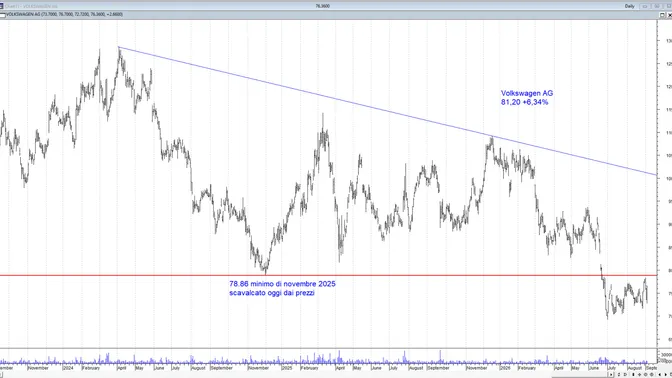Close the inner Volkswagen chart pane
The height and width of the screenshot is (378, 672).
(669, 15)
